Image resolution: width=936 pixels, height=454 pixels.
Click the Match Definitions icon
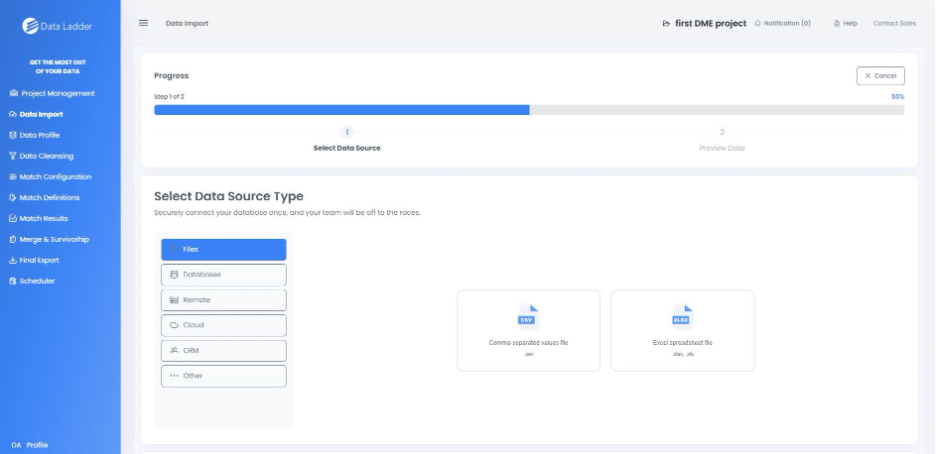13,197
